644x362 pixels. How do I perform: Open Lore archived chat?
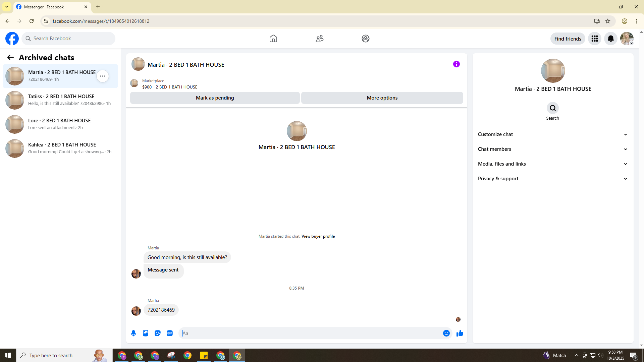pyautogui.click(x=60, y=124)
